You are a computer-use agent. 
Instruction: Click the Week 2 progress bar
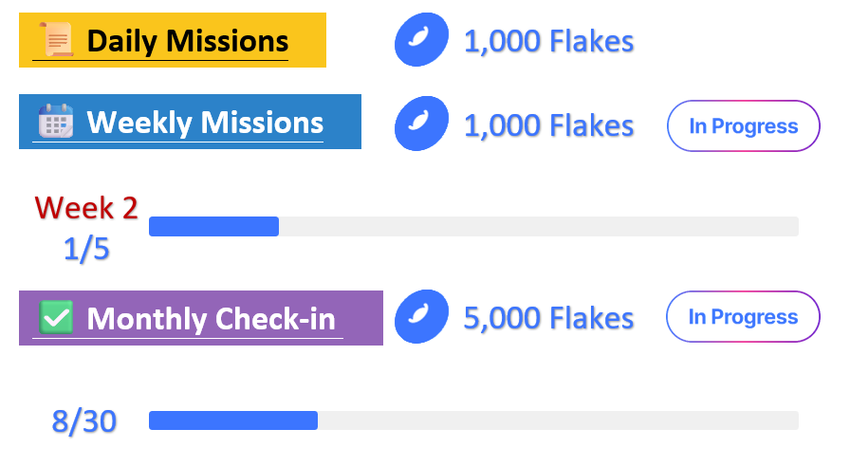pyautogui.click(x=473, y=227)
